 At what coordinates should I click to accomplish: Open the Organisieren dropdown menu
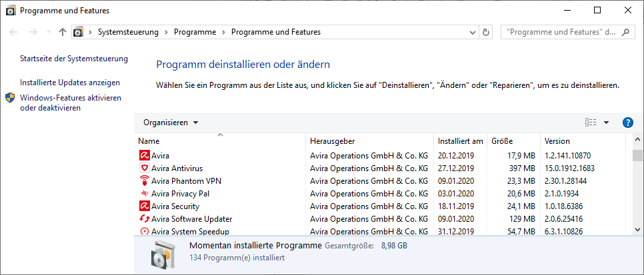[171, 123]
